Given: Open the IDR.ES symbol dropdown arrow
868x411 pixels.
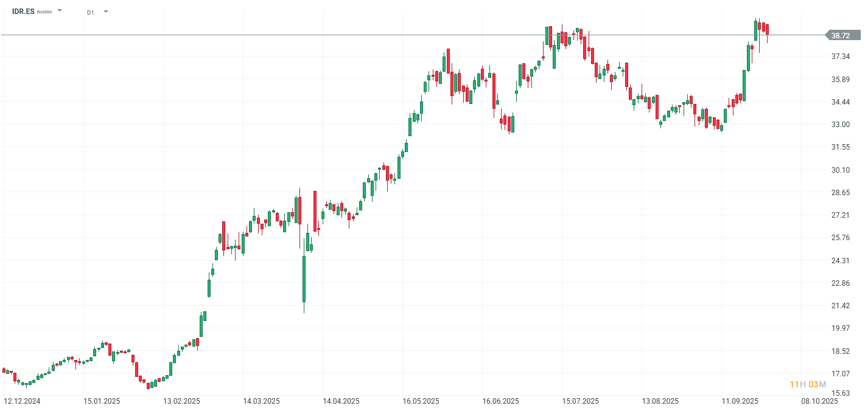Looking at the screenshot, I should pyautogui.click(x=60, y=11).
